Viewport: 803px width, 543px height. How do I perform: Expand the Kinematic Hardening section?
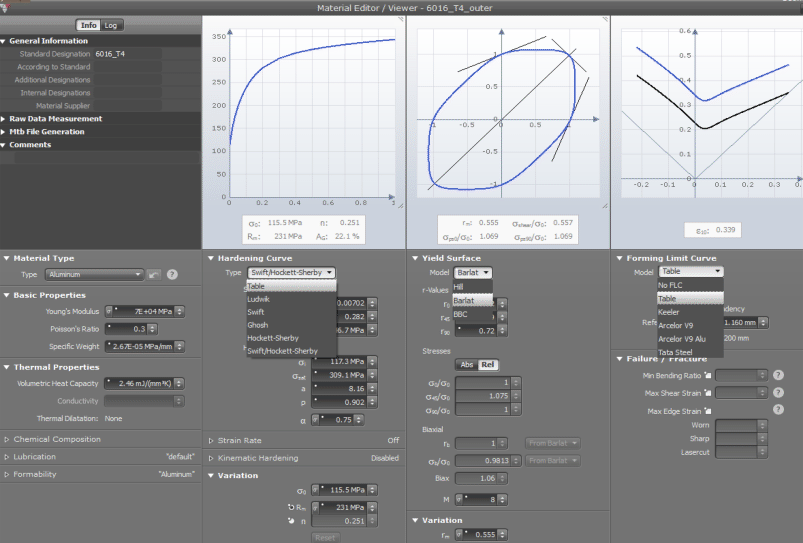click(x=210, y=458)
